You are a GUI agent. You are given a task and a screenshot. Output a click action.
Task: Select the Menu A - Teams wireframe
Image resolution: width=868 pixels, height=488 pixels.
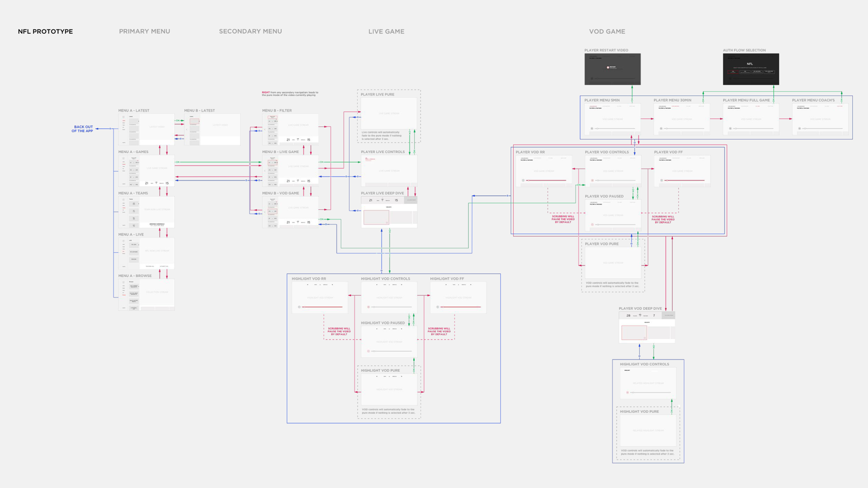(146, 212)
